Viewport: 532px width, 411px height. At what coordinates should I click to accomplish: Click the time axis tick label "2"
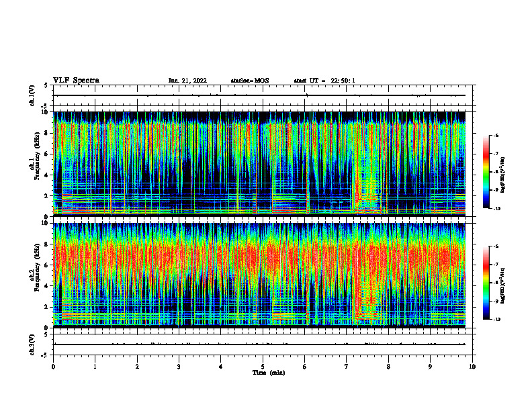click(x=137, y=367)
